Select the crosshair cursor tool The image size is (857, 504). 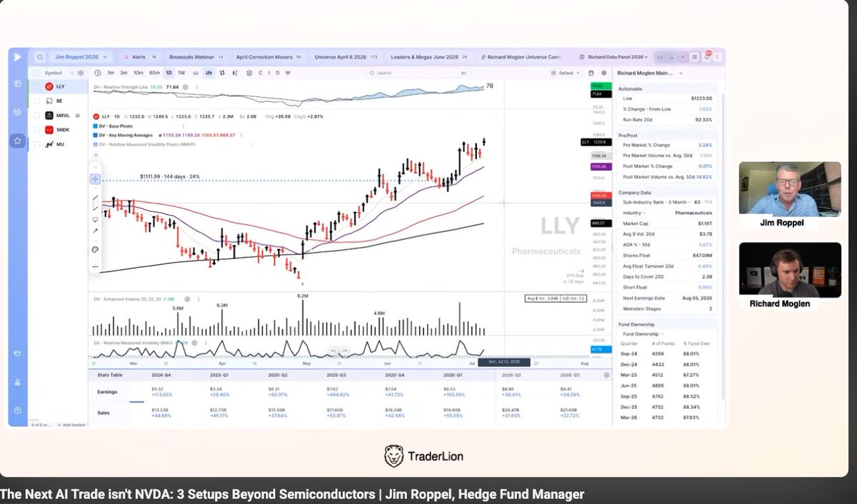coord(95,179)
